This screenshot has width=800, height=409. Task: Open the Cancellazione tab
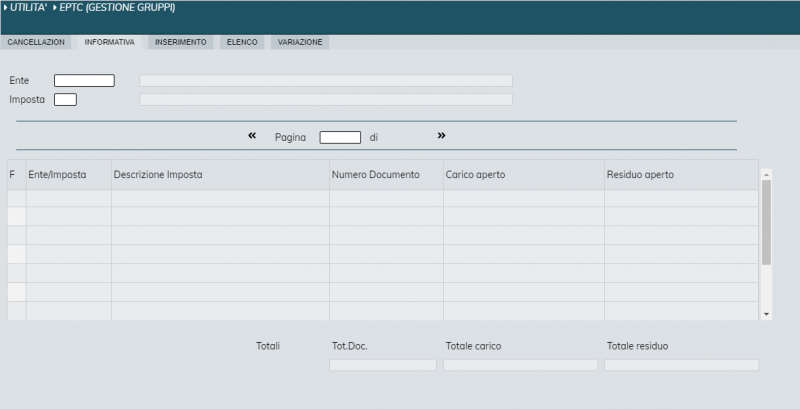36,42
